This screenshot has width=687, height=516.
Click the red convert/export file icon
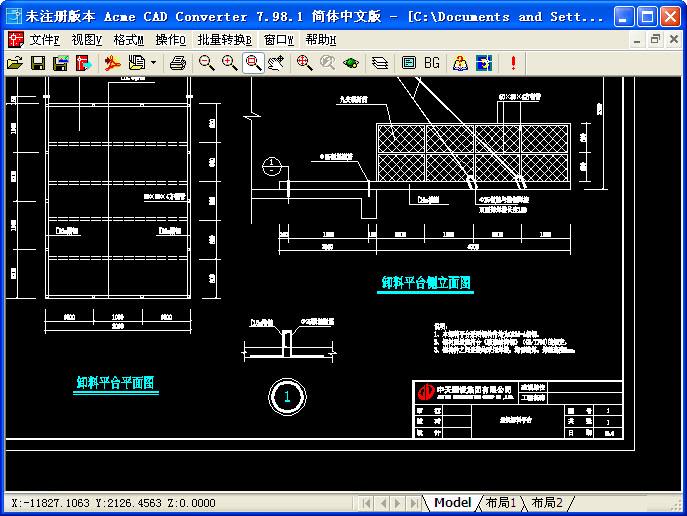83,63
